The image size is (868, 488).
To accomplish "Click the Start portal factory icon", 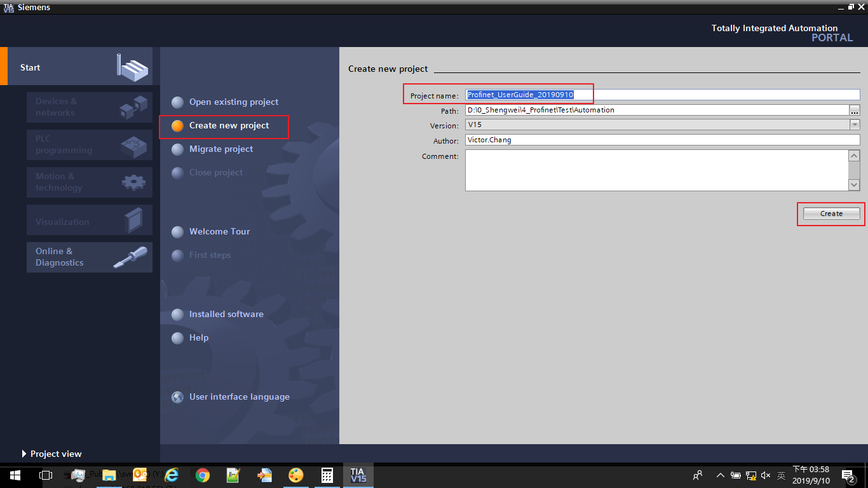I will (132, 67).
